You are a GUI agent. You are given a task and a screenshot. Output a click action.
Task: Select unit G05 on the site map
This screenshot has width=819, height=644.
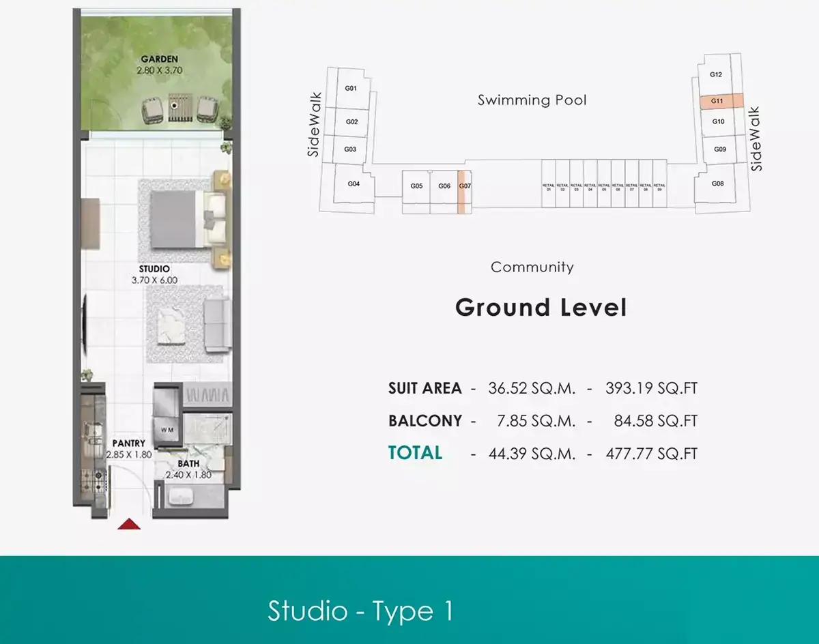(x=416, y=186)
